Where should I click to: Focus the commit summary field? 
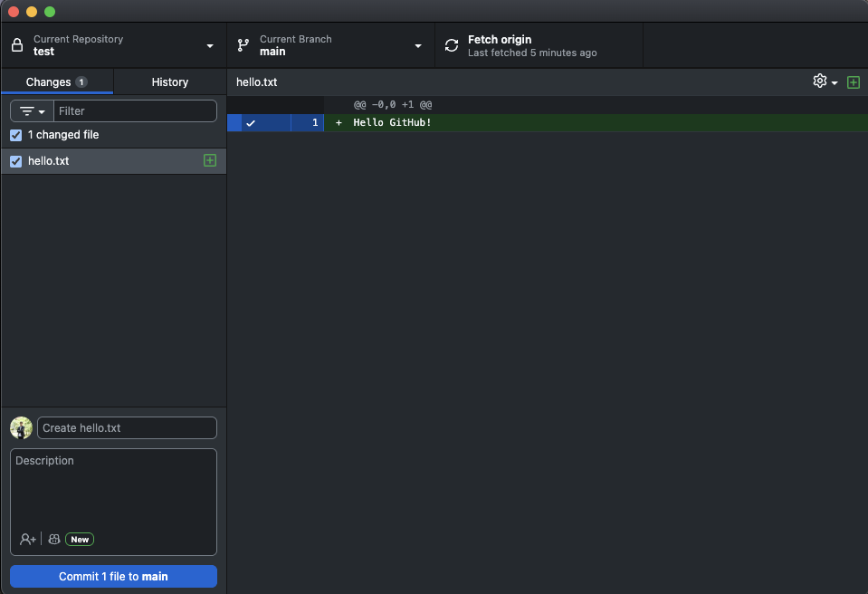[x=127, y=427]
